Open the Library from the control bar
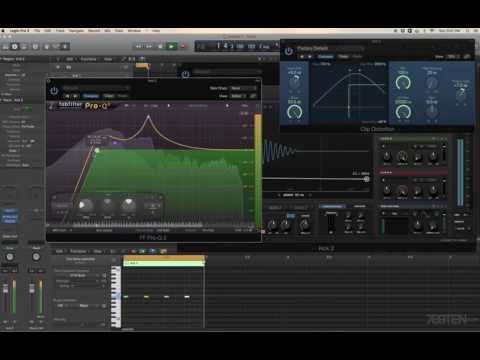Viewport: 480px width, 360px height. [6, 46]
